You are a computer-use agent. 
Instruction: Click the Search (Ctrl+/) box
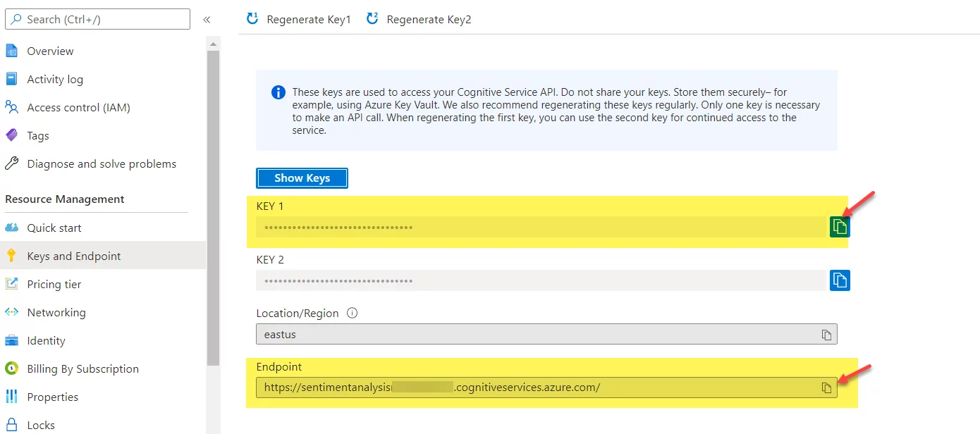click(x=97, y=19)
